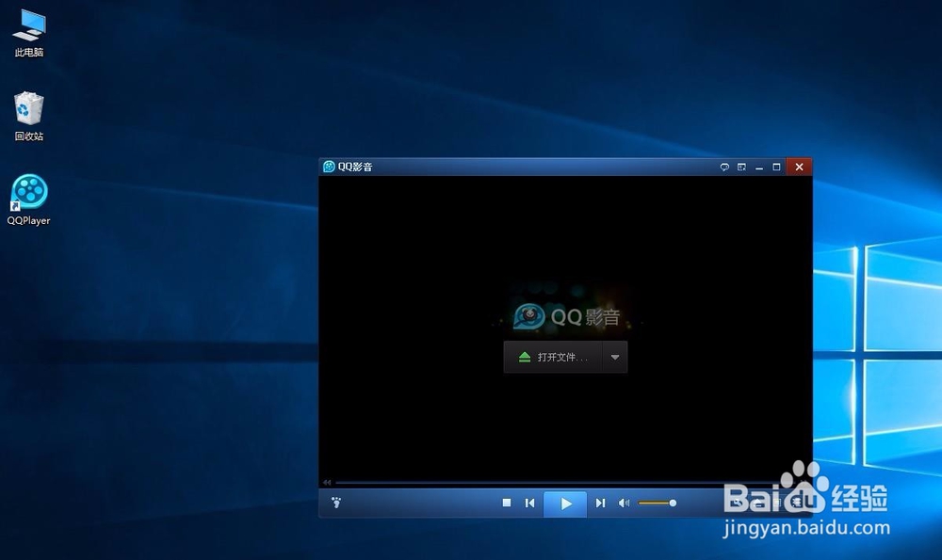
Task: Open the QQ影音 title bar main menu
Action: (x=348, y=167)
